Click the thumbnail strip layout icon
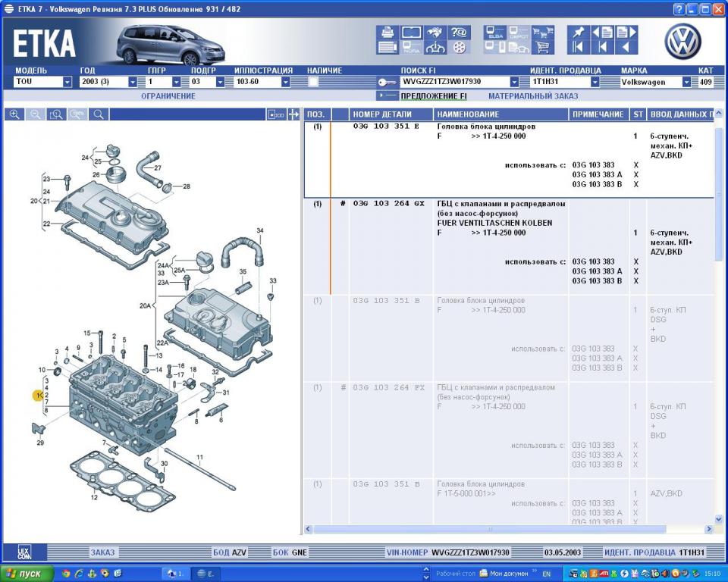Image resolution: width=728 pixels, height=582 pixels. point(276,114)
